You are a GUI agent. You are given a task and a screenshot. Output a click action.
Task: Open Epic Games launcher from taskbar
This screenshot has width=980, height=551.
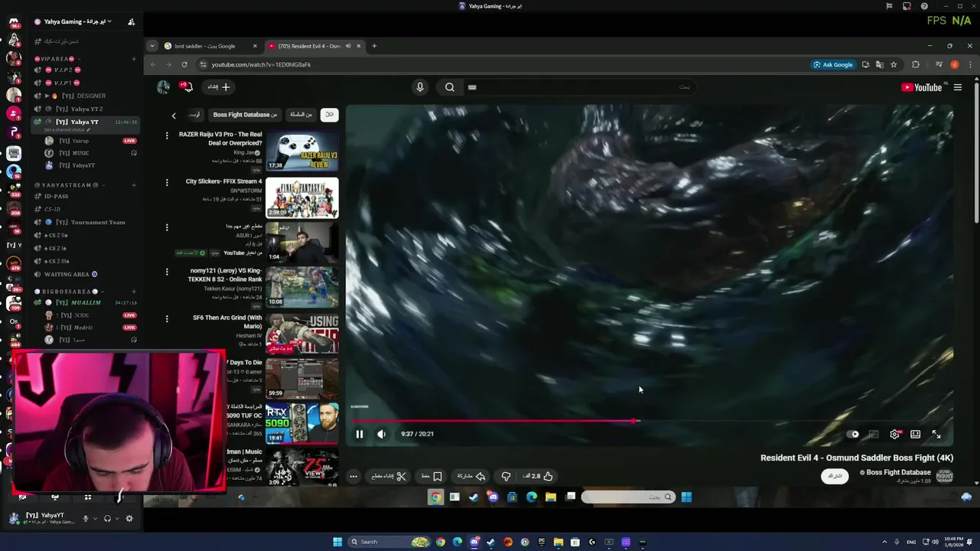[541, 542]
